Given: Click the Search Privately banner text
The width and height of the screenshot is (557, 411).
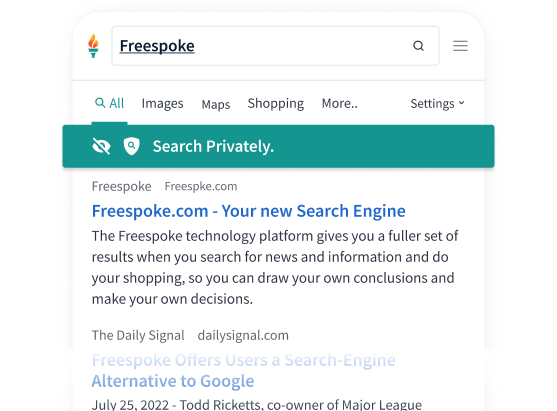Looking at the screenshot, I should click(x=213, y=146).
